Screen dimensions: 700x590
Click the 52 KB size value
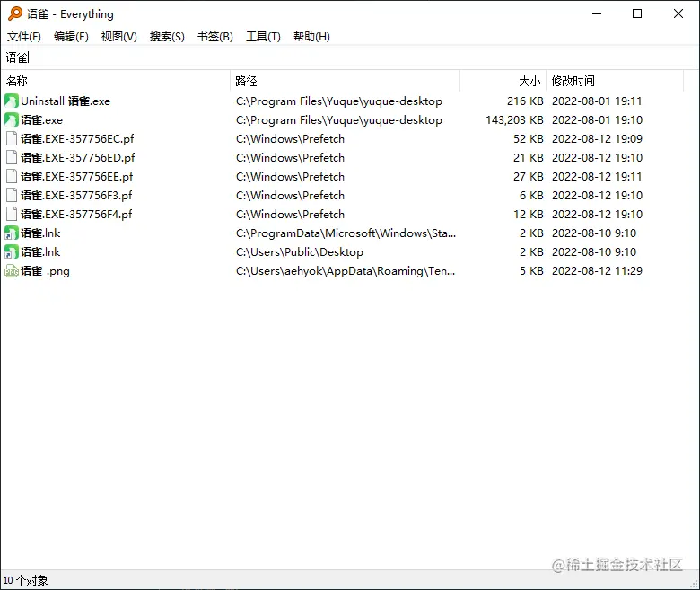click(528, 139)
